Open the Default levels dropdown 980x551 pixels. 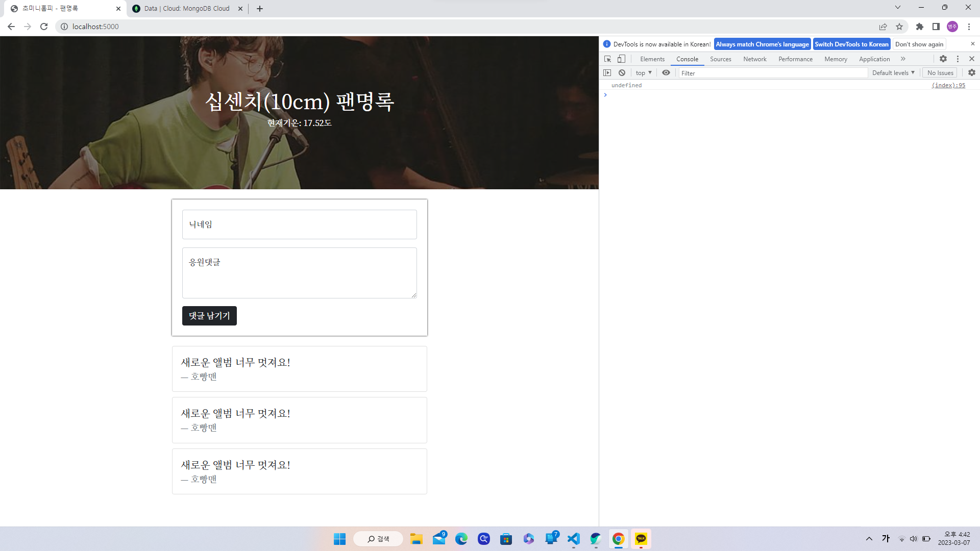pos(893,73)
